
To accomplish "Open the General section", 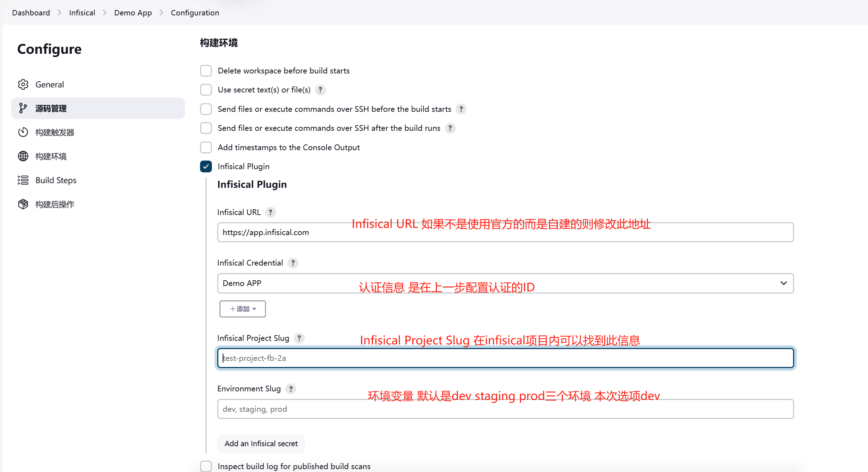I will [98, 85].
